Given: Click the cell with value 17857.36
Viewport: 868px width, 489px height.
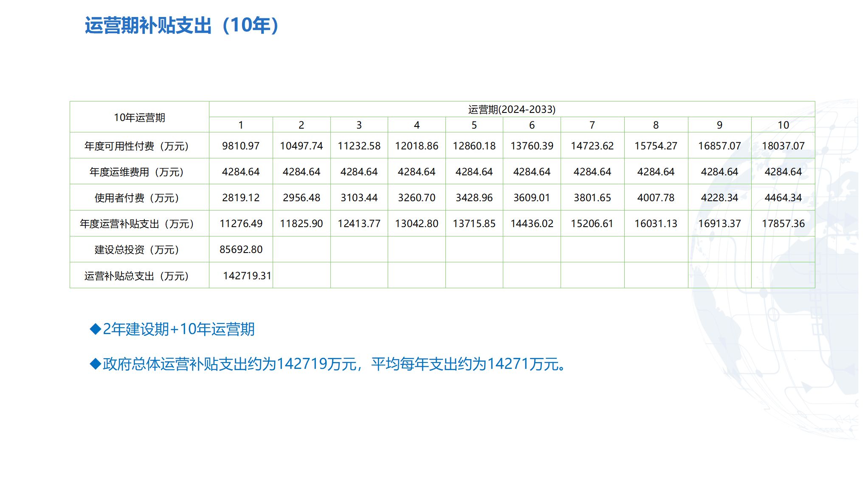Looking at the screenshot, I should pyautogui.click(x=783, y=224).
